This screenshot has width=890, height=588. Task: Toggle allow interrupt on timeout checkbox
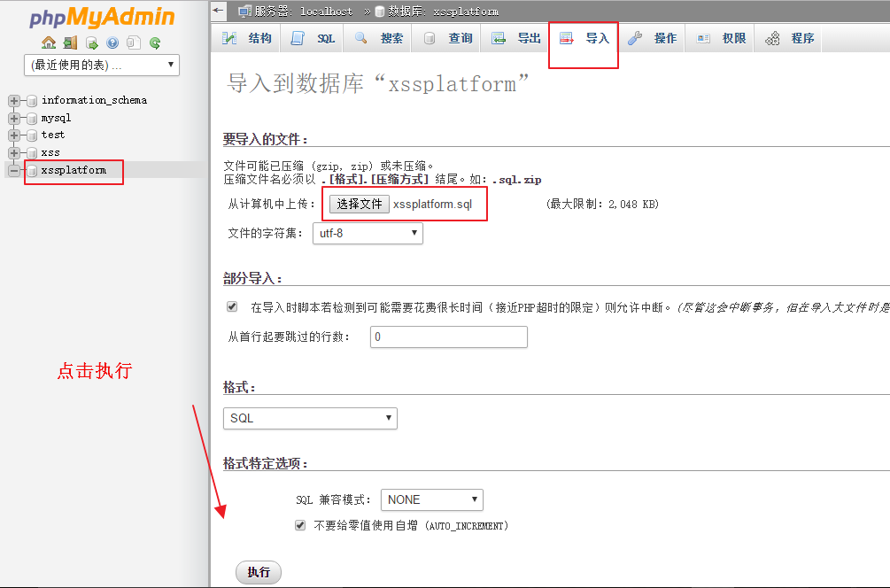(232, 306)
